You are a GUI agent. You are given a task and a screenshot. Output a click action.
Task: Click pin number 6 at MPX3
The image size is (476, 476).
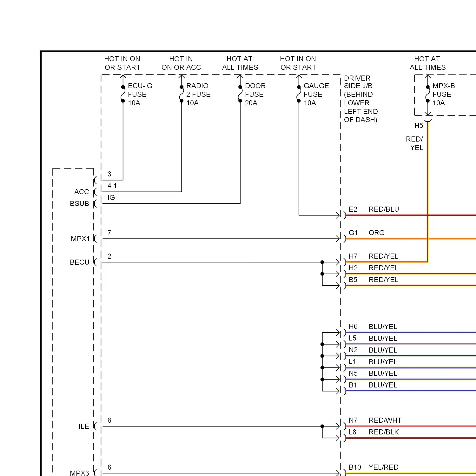[x=109, y=467]
